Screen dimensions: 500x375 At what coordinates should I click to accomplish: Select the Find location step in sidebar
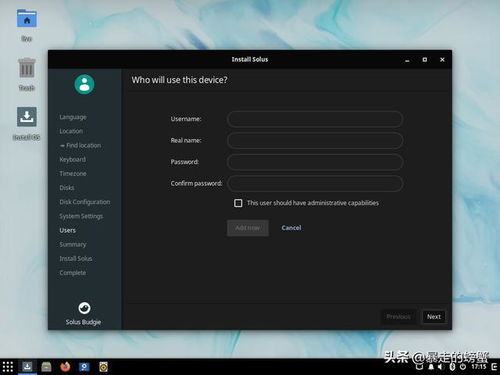point(80,145)
